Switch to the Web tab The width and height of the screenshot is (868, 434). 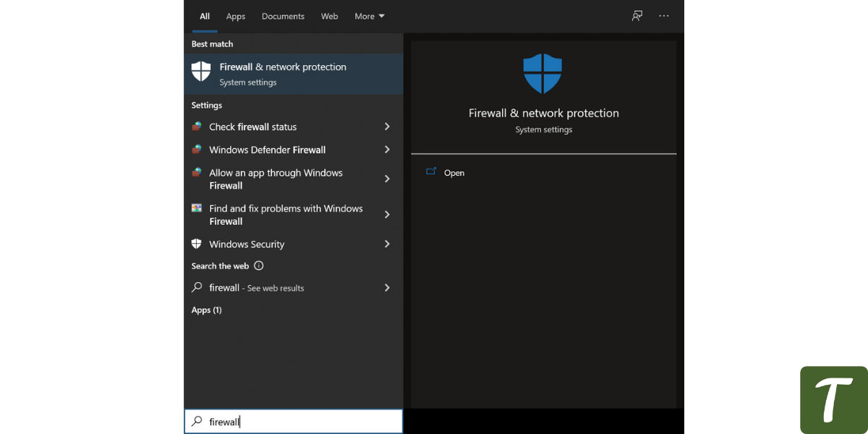[x=329, y=16]
